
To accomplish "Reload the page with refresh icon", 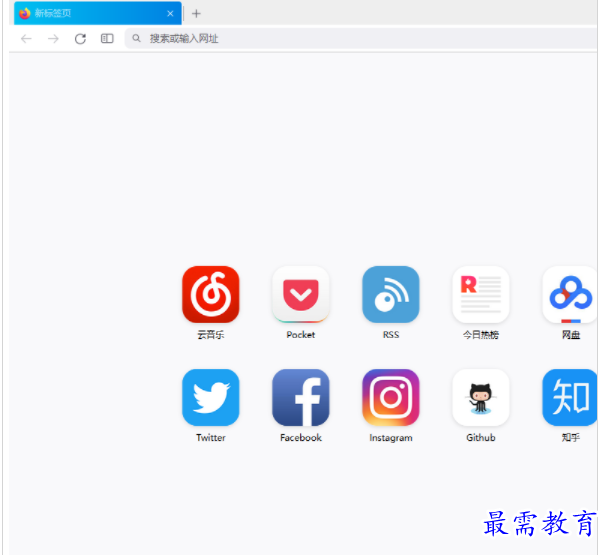I will [x=80, y=39].
